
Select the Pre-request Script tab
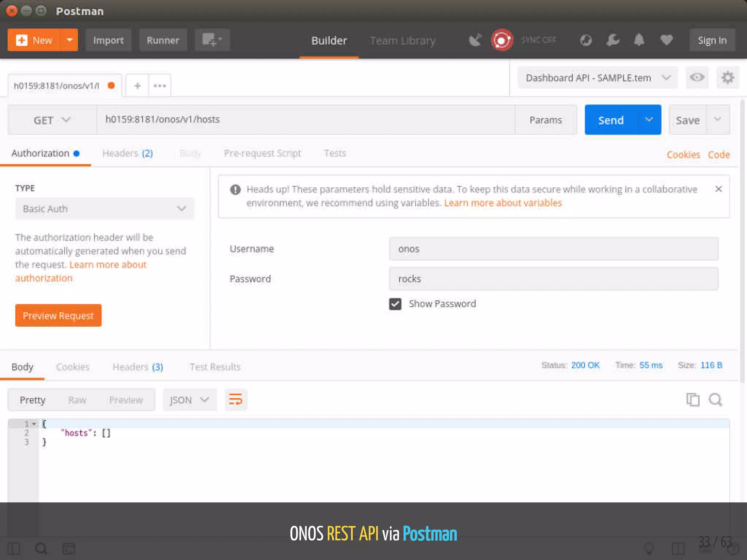(x=263, y=153)
